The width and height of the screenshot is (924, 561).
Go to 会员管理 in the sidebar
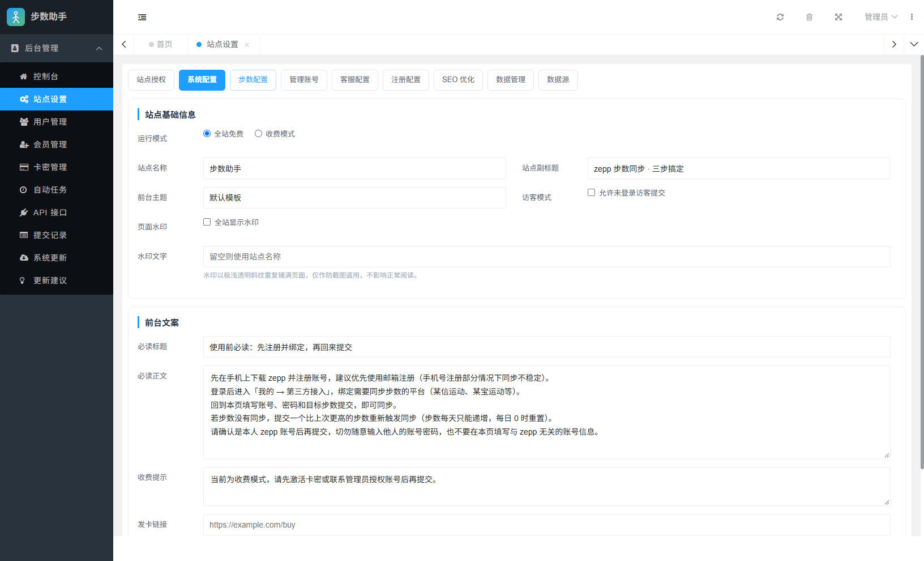tap(57, 144)
